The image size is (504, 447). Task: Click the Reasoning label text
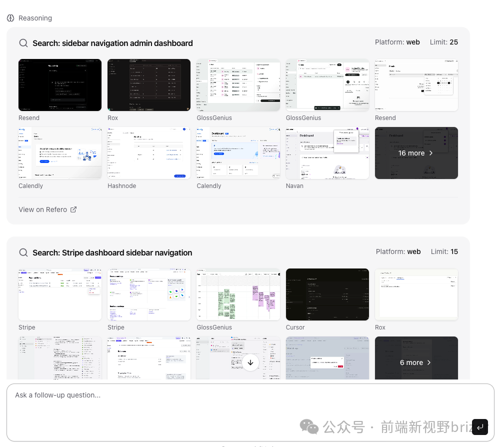35,18
